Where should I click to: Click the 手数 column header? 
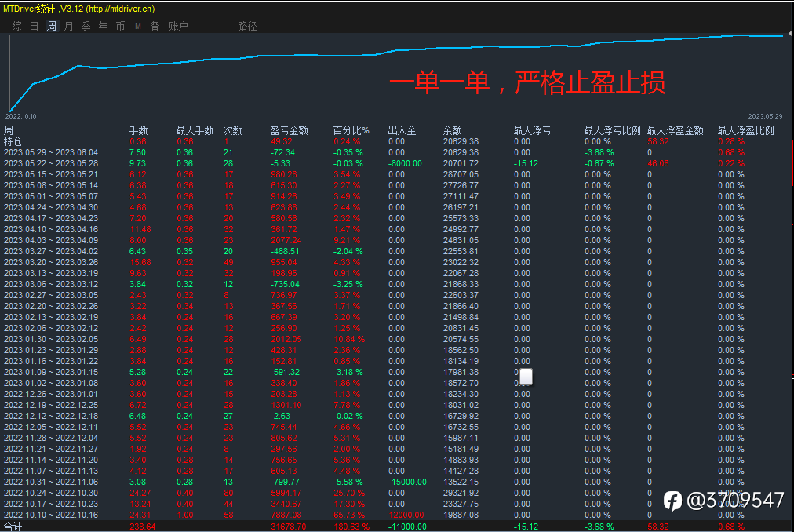coord(138,130)
